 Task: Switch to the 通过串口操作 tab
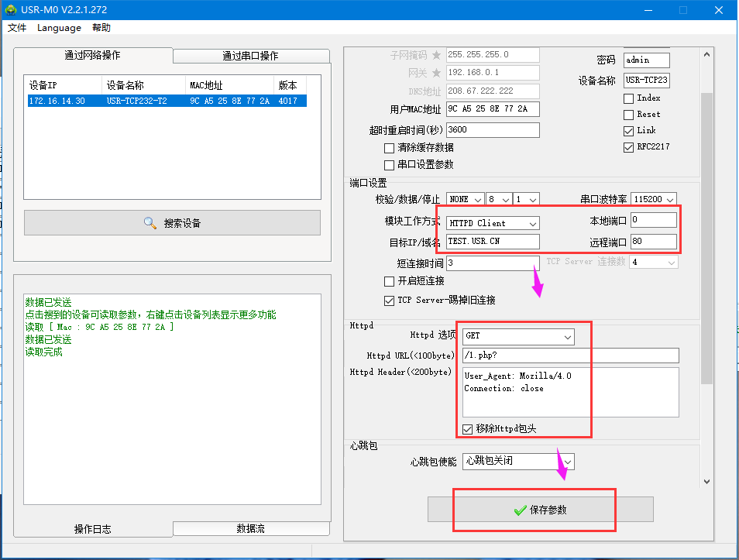(x=250, y=56)
